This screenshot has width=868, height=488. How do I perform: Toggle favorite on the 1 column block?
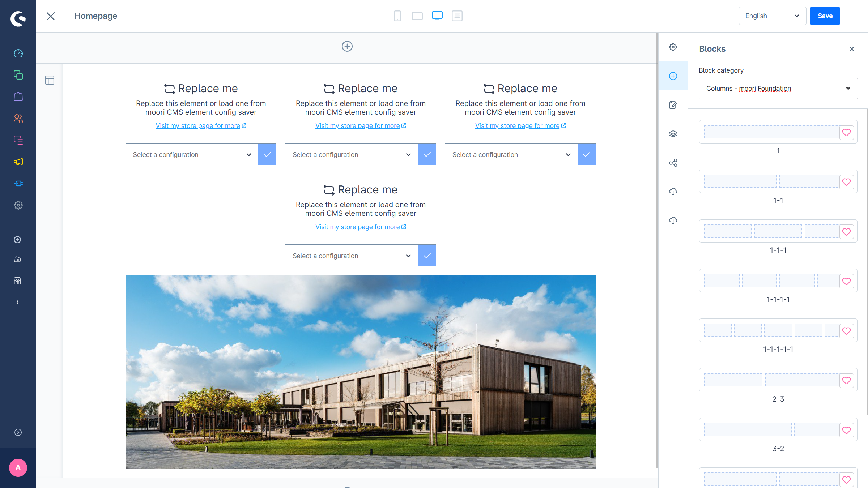[846, 133]
